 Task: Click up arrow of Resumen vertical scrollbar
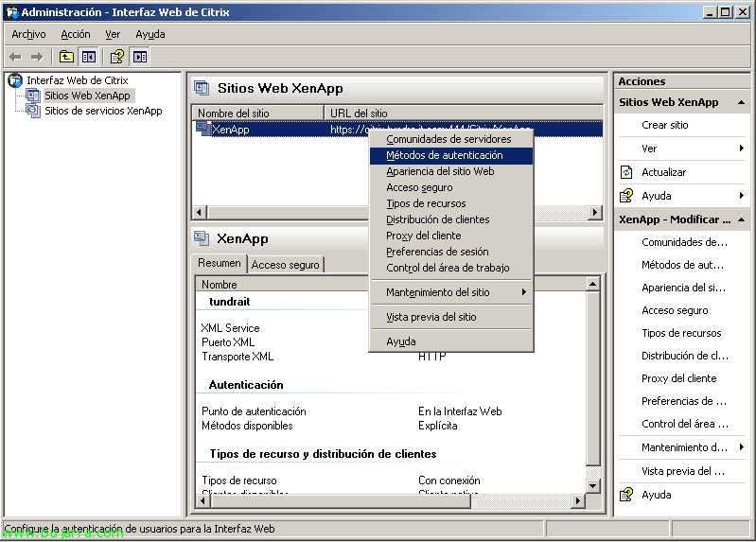[x=592, y=284]
